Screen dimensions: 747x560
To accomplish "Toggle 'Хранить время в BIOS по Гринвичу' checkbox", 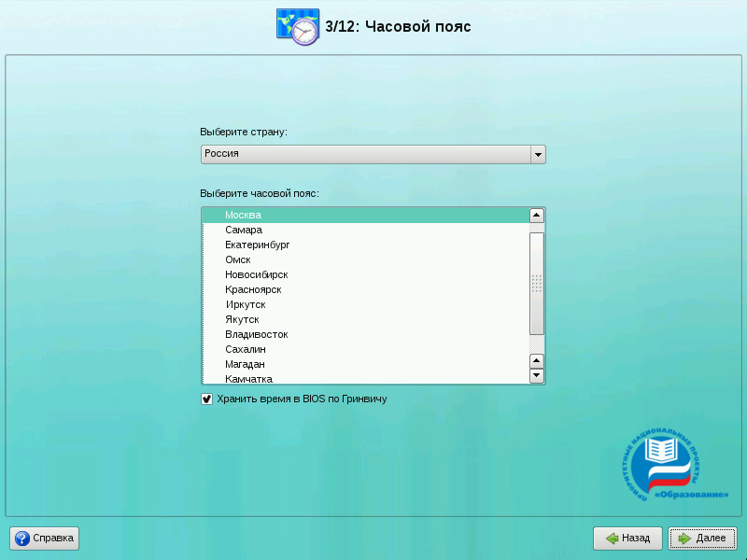I will click(207, 399).
